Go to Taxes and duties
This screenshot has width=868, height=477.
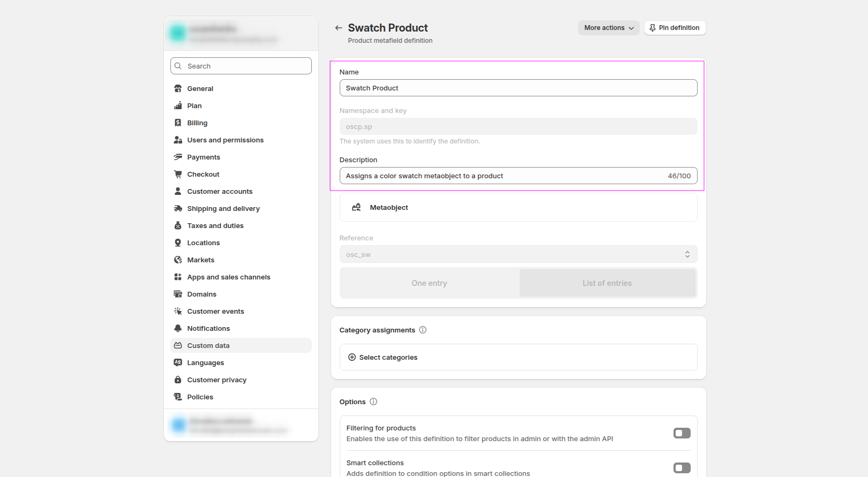(x=241, y=225)
